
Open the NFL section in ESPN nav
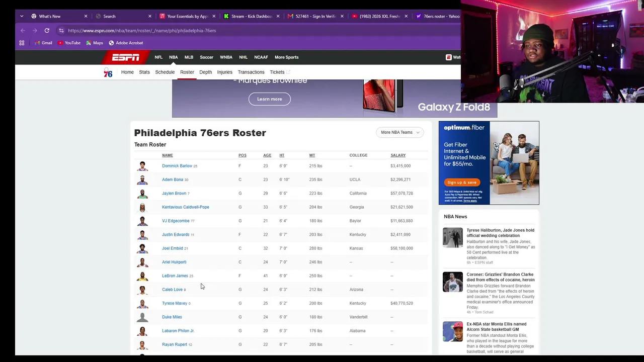(158, 57)
